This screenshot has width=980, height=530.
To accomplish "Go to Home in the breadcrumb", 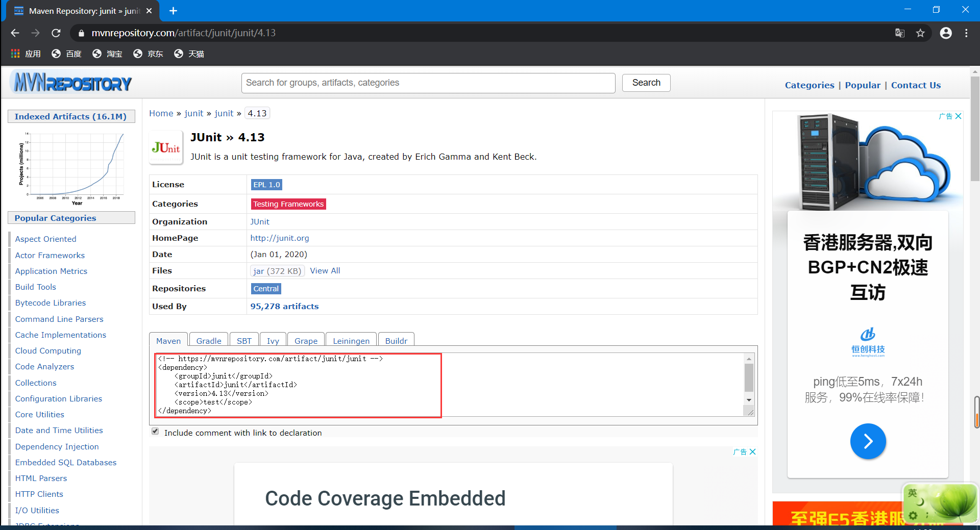I will pos(161,113).
